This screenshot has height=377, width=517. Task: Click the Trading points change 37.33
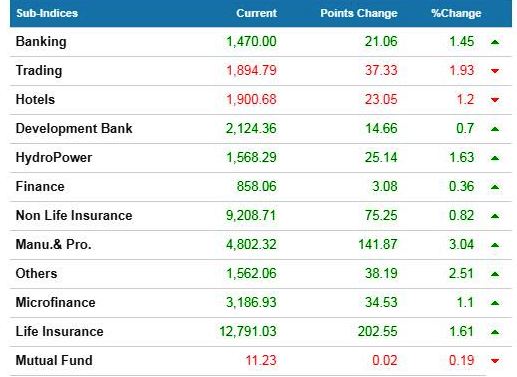tap(381, 70)
